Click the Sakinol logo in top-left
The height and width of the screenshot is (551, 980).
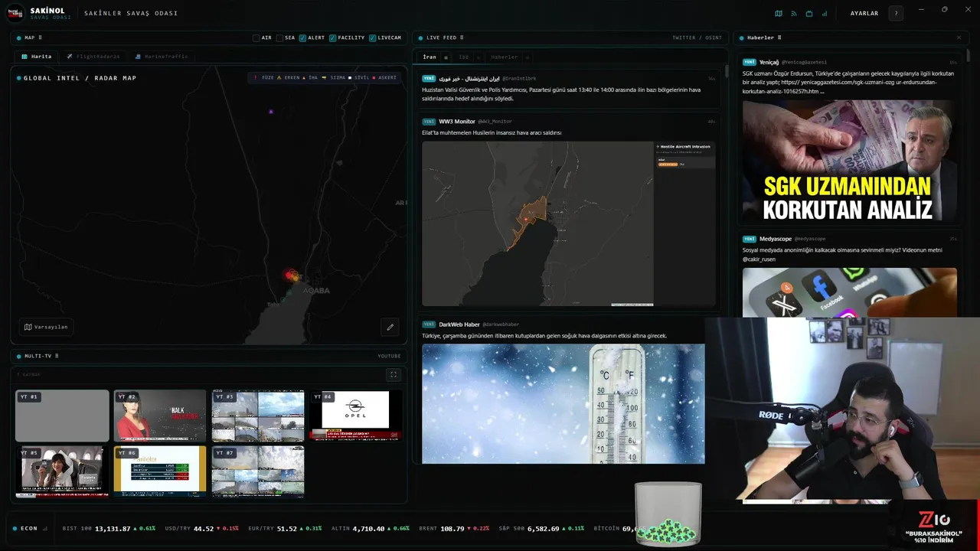click(x=15, y=13)
